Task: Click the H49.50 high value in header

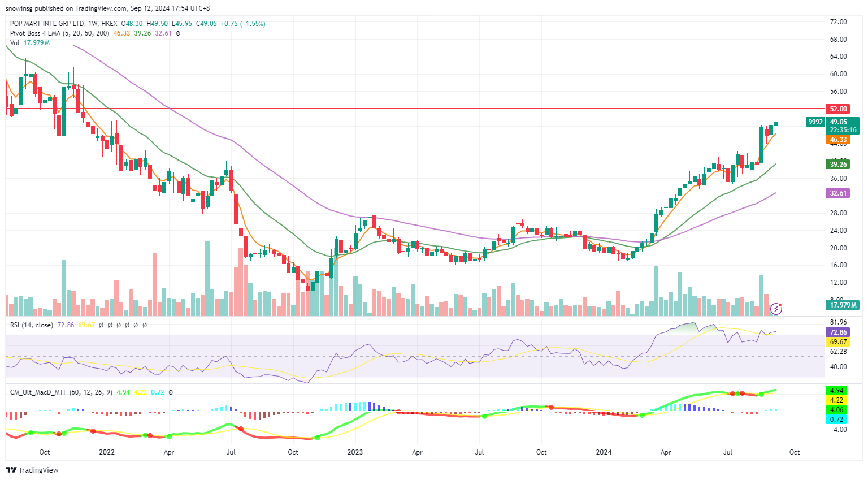Action: click(x=157, y=24)
